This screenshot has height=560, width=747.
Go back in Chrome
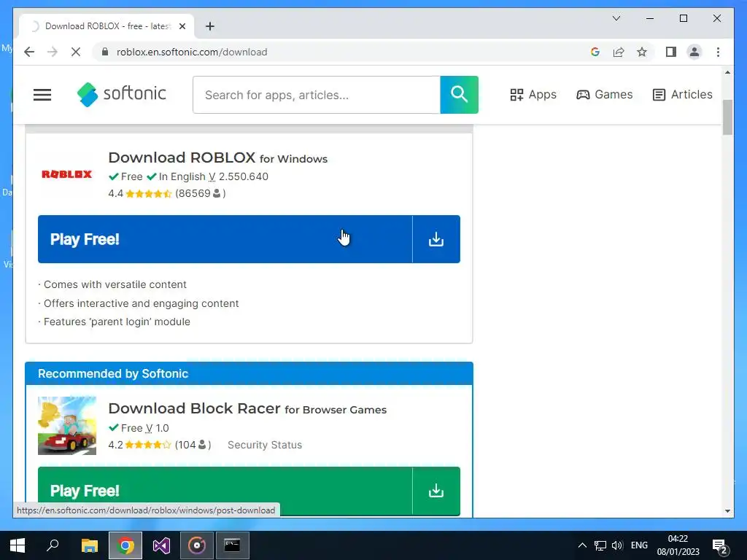[29, 52]
